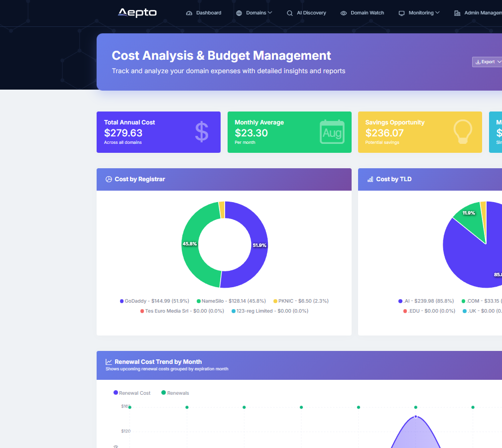Expand the Domains dropdown menu
Image resolution: width=502 pixels, height=448 pixels.
tap(254, 13)
